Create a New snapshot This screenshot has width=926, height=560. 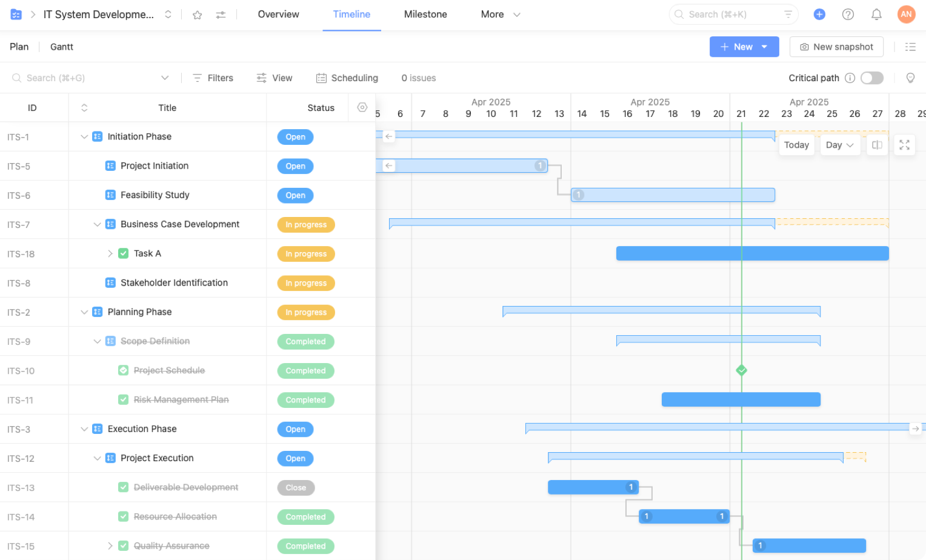[836, 47]
